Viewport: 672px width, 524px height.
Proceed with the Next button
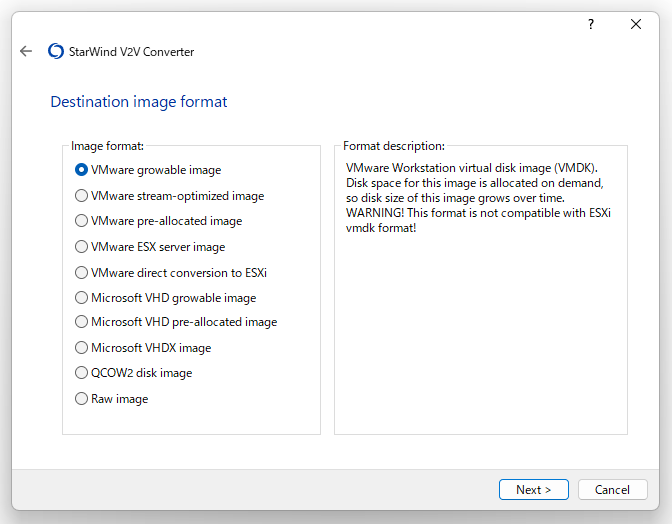(x=534, y=489)
